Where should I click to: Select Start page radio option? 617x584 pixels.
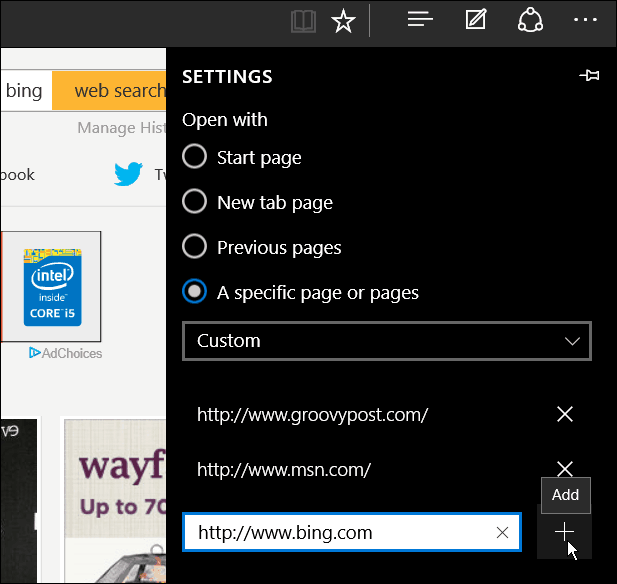pos(194,156)
